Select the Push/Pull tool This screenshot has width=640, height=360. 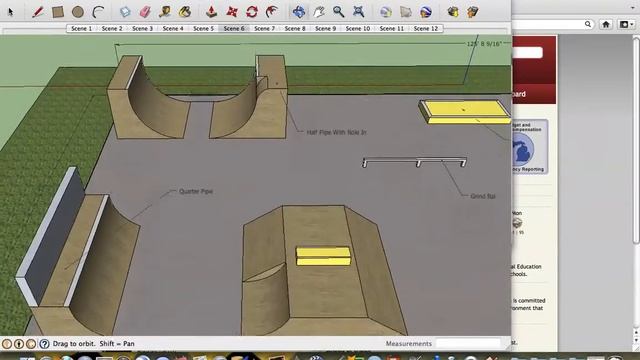(x=211, y=12)
